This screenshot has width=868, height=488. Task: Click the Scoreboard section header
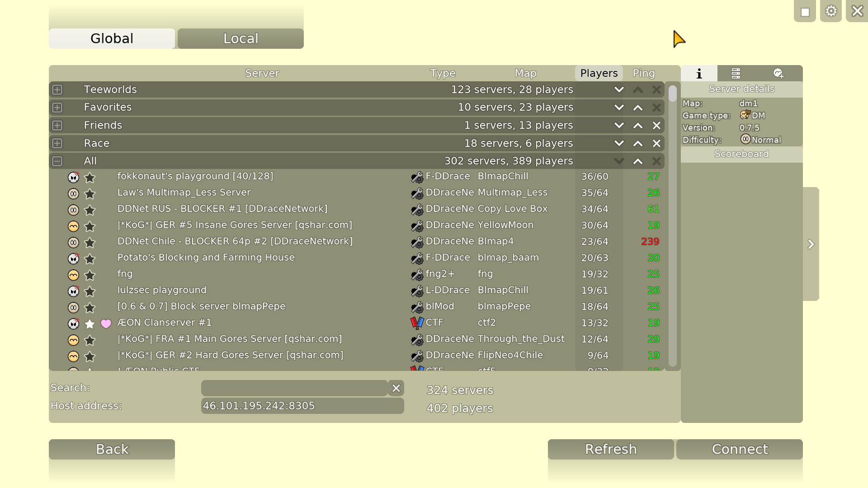click(741, 154)
